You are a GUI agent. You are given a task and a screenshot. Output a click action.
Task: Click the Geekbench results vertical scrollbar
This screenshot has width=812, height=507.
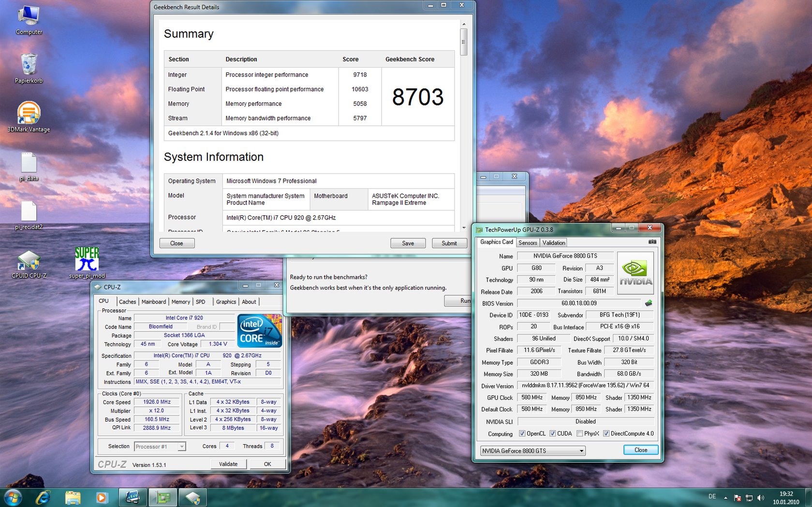coord(463,43)
